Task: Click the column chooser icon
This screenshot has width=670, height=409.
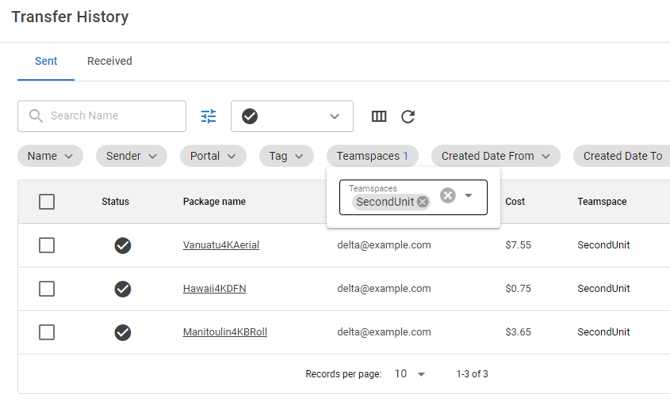Action: pos(379,116)
